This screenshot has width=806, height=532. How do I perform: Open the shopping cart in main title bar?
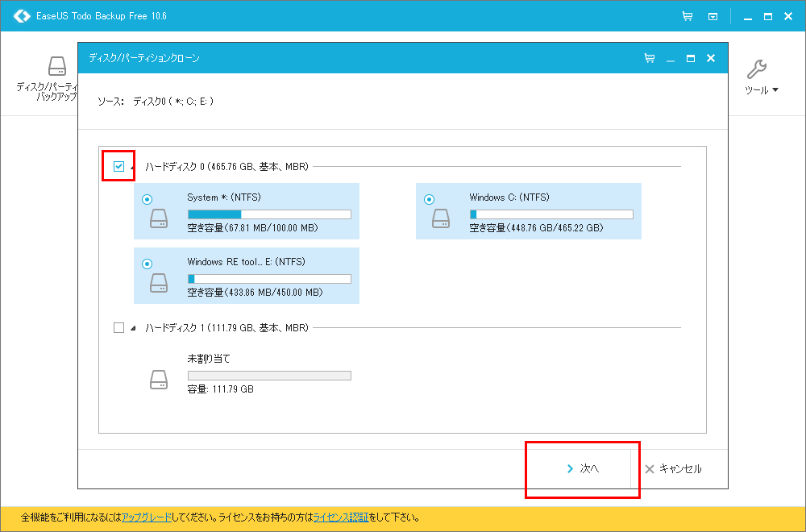(688, 16)
